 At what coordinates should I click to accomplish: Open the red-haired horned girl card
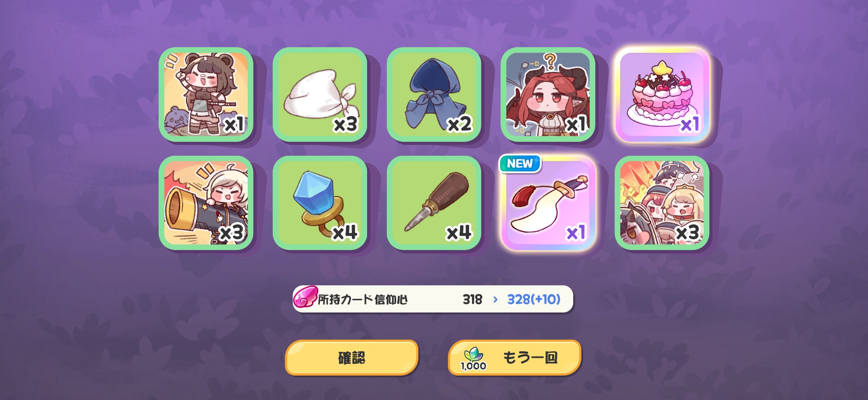pos(548,94)
